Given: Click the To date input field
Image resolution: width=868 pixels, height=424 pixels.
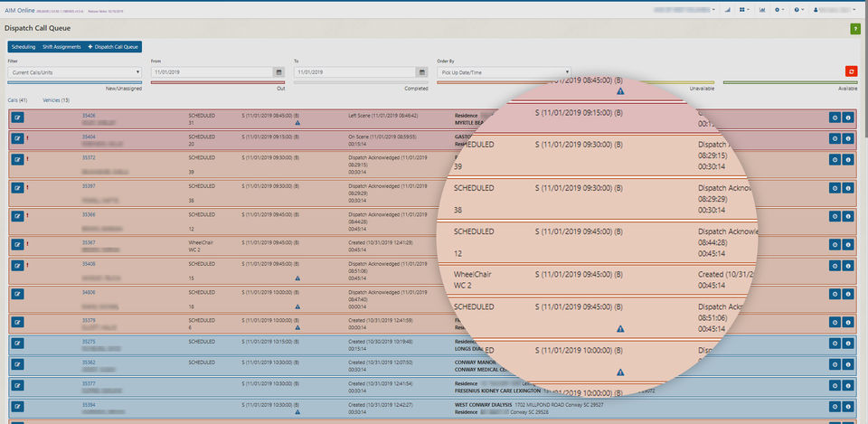Looking at the screenshot, I should point(355,72).
